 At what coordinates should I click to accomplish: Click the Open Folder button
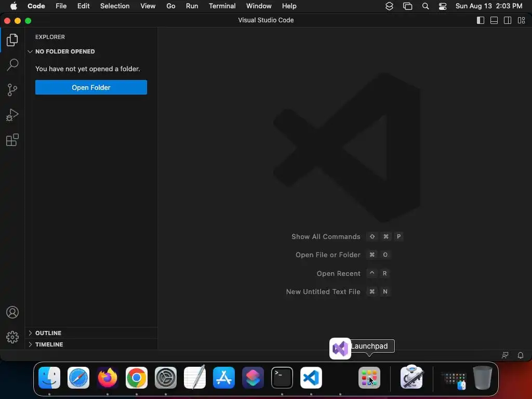pyautogui.click(x=91, y=87)
